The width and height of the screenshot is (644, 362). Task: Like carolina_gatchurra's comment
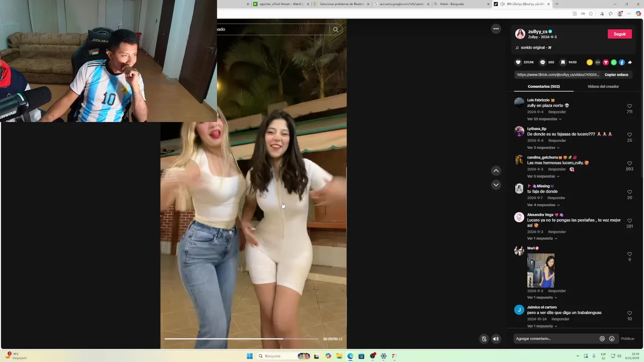pos(629,163)
